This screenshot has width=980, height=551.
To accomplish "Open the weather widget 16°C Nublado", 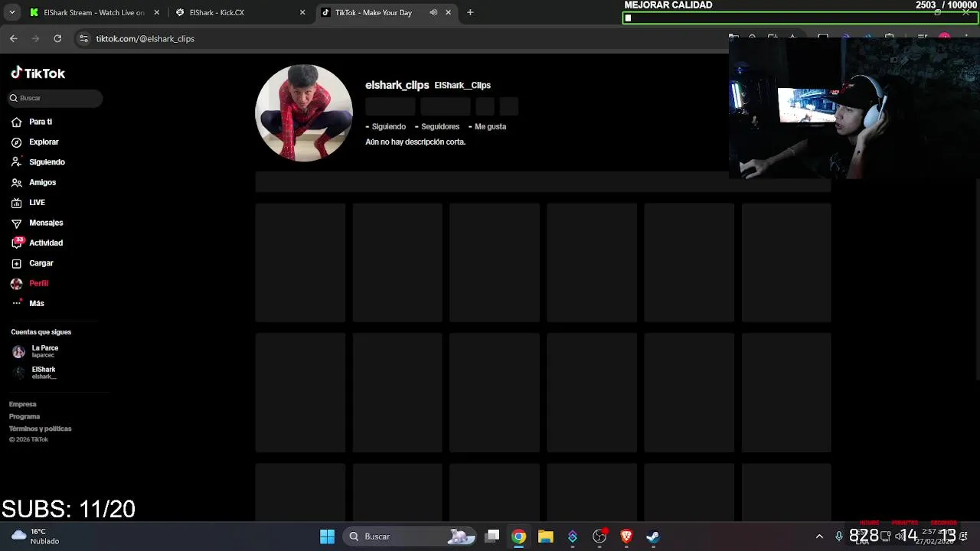I will click(36, 536).
